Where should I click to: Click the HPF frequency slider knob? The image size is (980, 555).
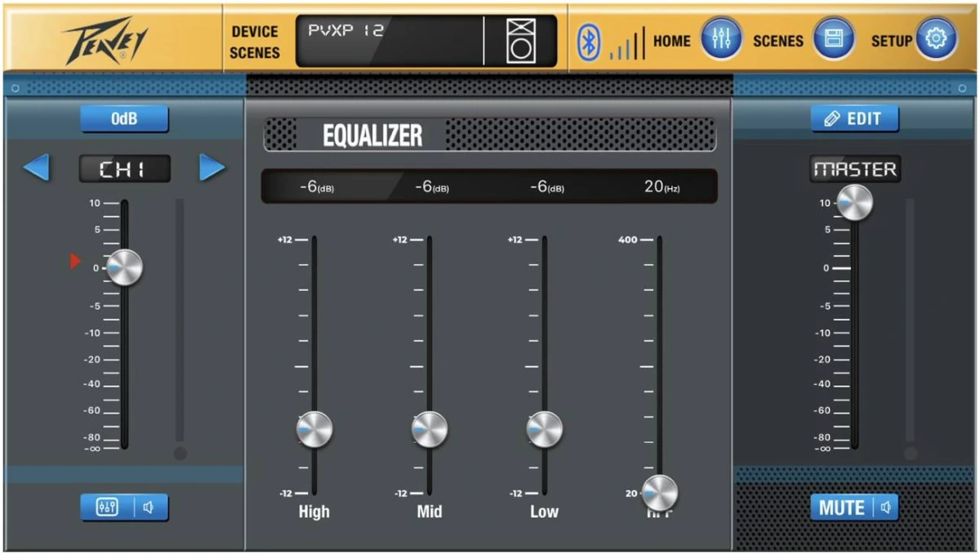(x=660, y=493)
